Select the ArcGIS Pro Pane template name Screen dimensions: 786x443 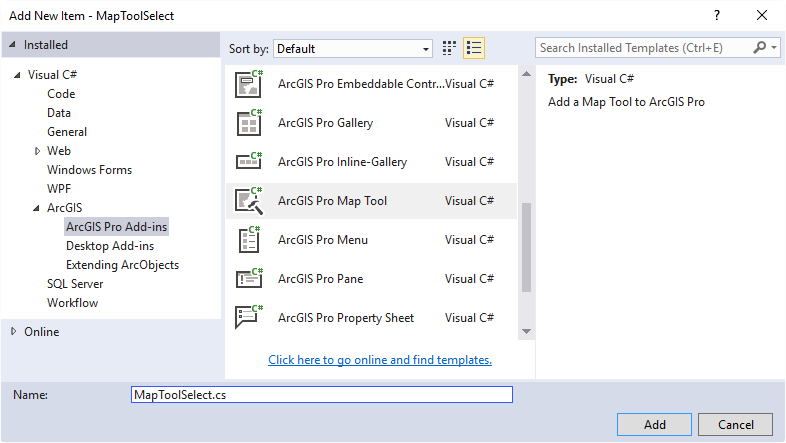point(320,279)
